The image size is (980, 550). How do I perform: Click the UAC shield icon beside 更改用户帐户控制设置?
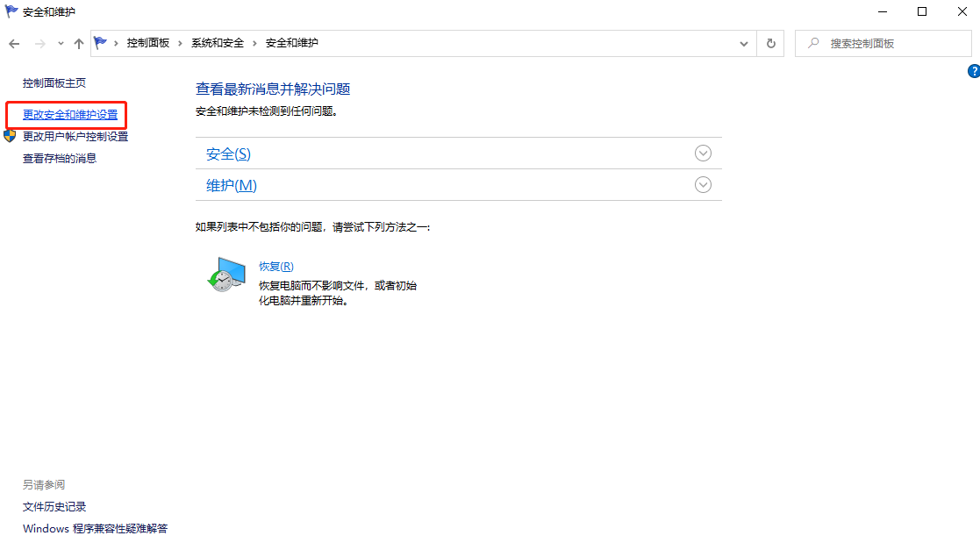pyautogui.click(x=11, y=136)
